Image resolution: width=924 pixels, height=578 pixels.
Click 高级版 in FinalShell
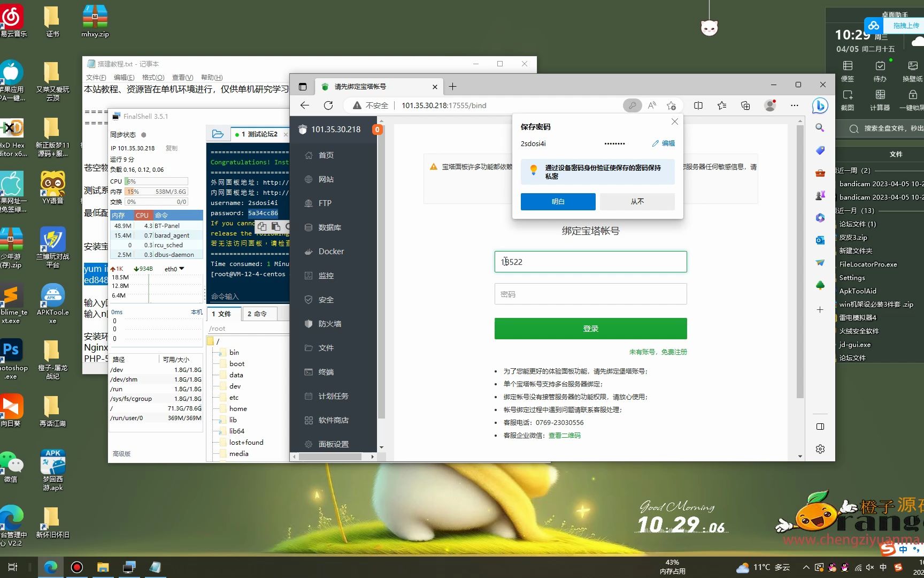point(121,453)
